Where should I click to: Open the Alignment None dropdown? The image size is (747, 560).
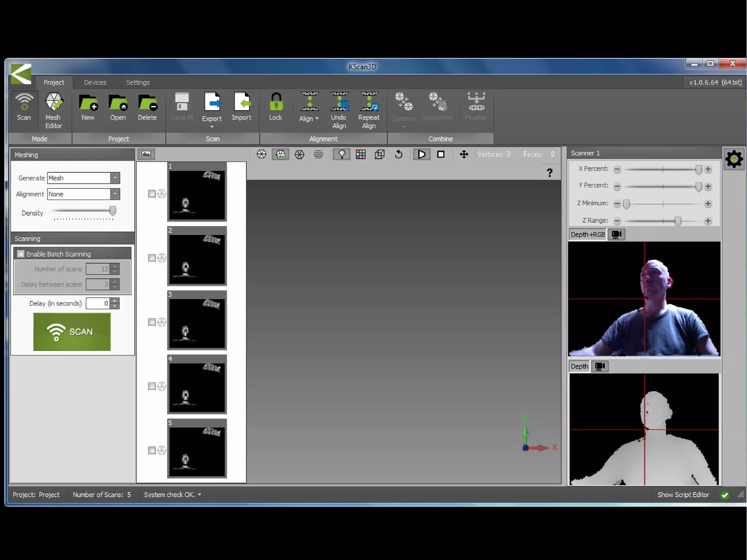point(115,194)
